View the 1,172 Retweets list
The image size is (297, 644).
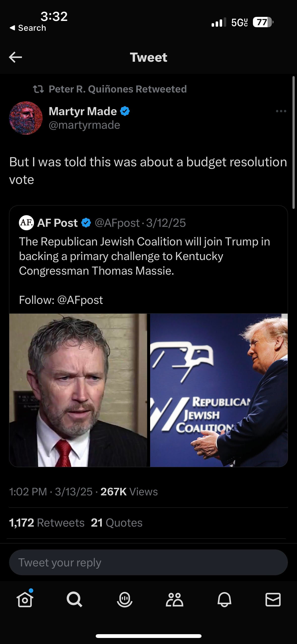tap(47, 523)
